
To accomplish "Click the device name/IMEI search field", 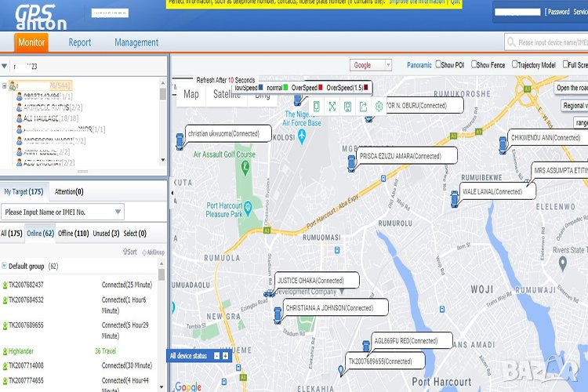I will click(x=549, y=42).
